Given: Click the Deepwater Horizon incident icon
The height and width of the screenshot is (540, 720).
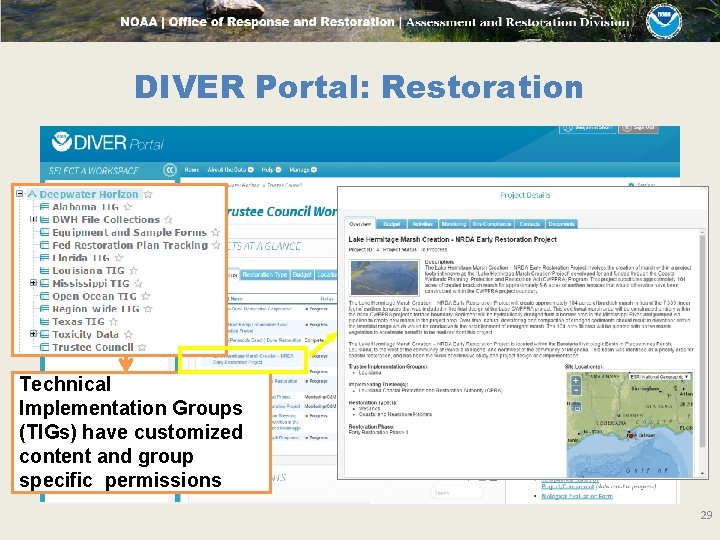Looking at the screenshot, I should click(32, 194).
